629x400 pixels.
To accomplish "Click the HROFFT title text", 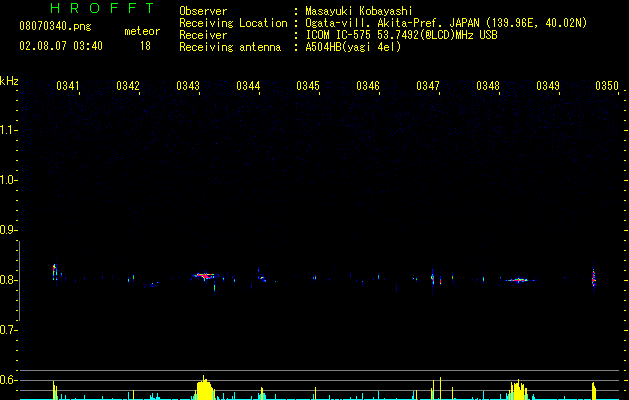I will coord(103,8).
